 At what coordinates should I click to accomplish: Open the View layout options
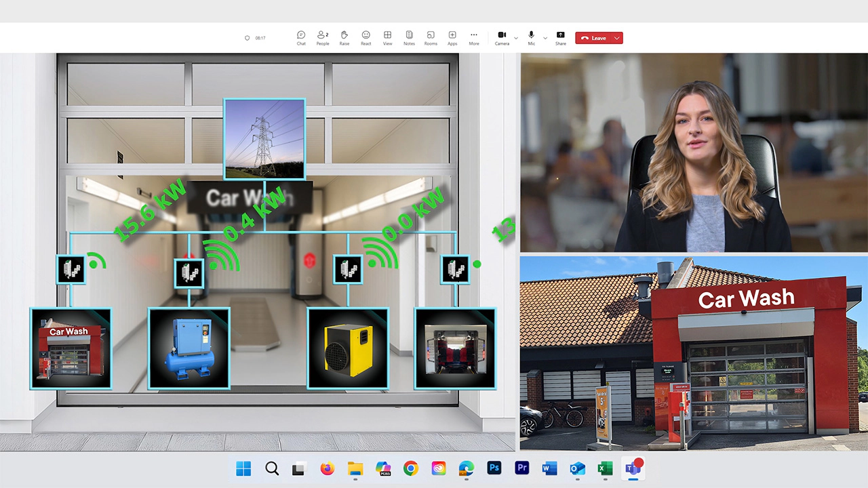(387, 38)
